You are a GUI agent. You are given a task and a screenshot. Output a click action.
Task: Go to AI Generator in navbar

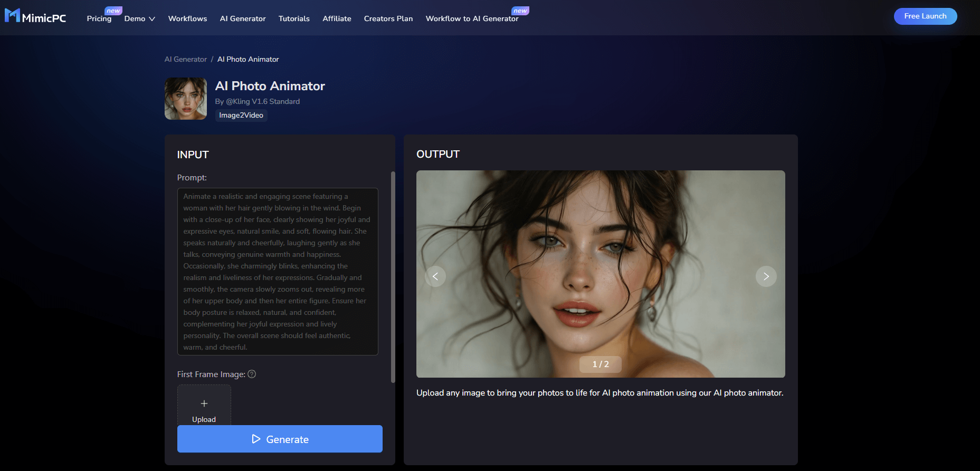tap(243, 18)
